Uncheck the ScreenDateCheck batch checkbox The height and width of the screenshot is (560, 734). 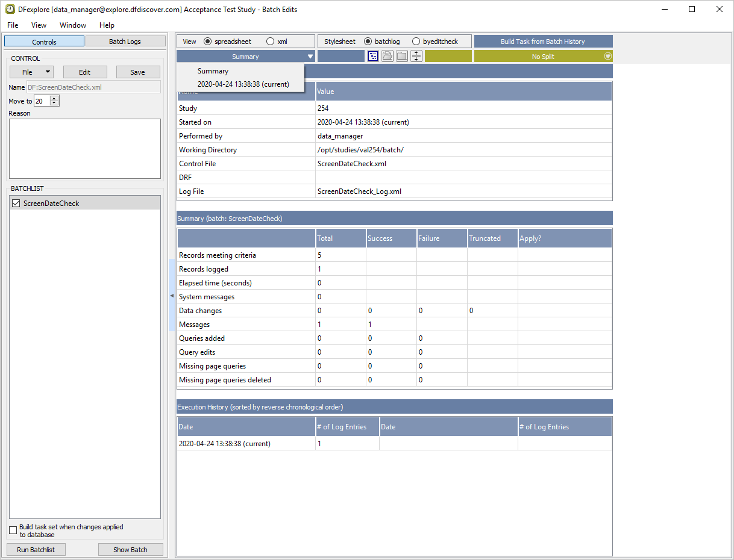(x=16, y=204)
